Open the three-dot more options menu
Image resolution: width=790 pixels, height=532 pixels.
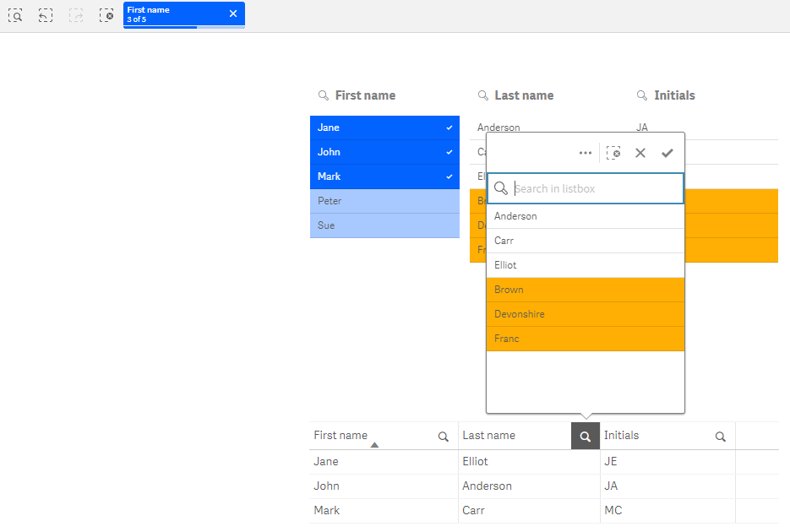(x=586, y=153)
